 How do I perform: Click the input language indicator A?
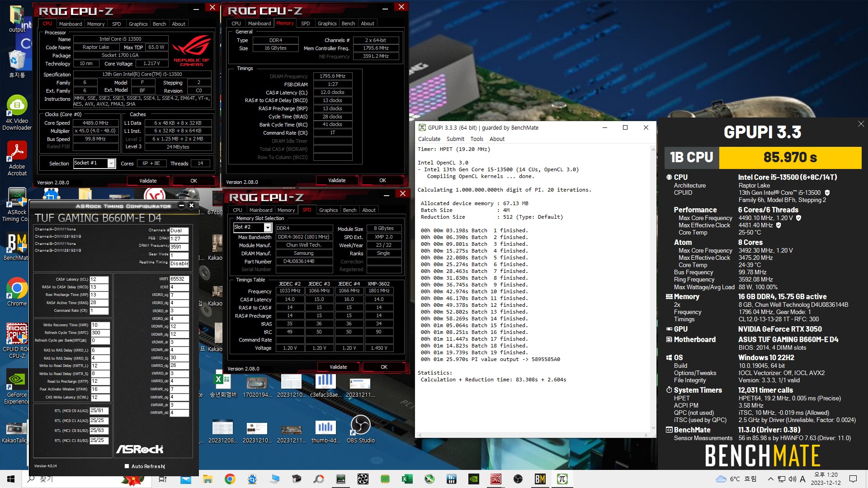pyautogui.click(x=802, y=479)
